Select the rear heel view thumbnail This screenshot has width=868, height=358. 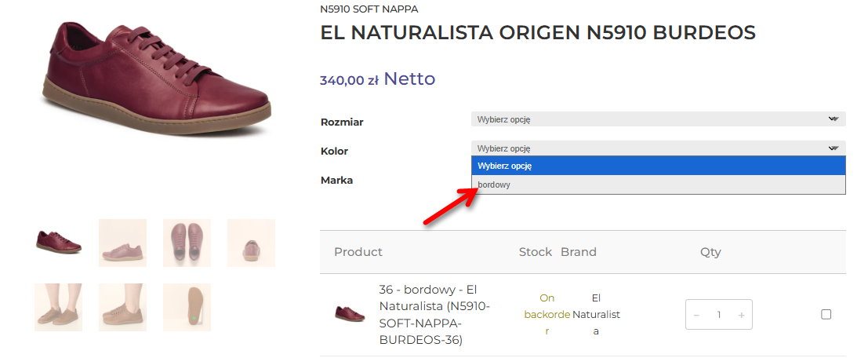coord(251,243)
